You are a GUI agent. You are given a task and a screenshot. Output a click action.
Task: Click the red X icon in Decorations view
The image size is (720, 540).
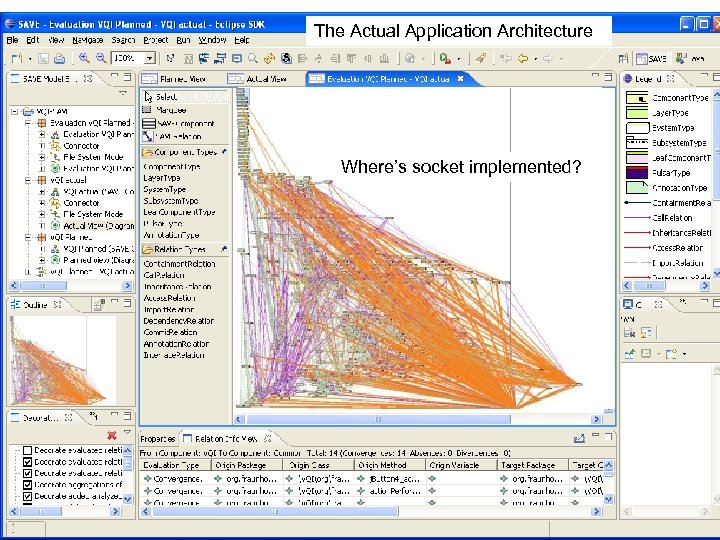(x=112, y=435)
